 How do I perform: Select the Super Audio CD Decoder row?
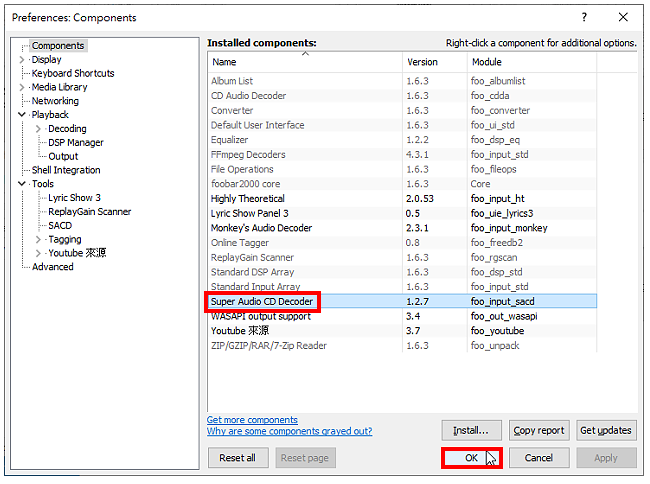402,302
